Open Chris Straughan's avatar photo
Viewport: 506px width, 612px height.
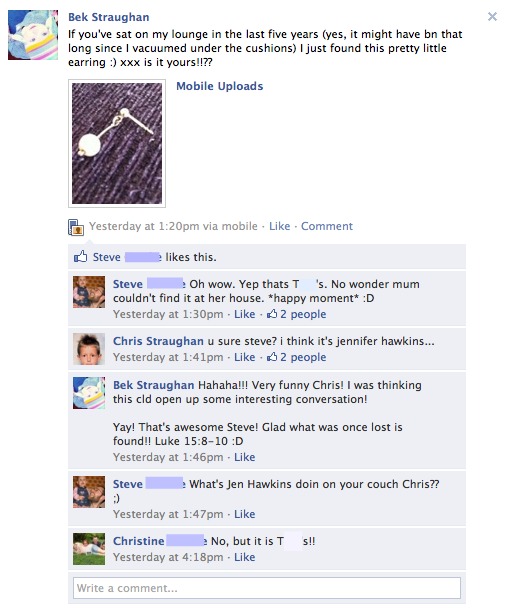[89, 349]
